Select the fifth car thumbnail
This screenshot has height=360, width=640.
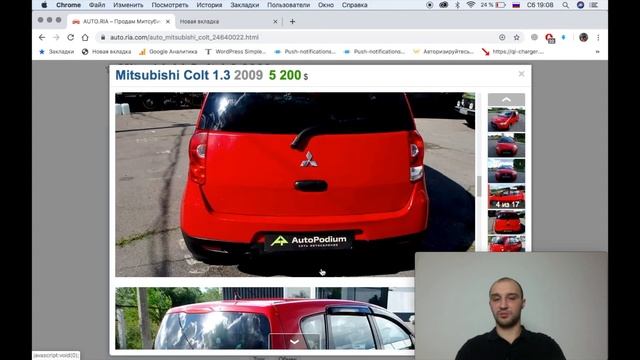point(506,222)
